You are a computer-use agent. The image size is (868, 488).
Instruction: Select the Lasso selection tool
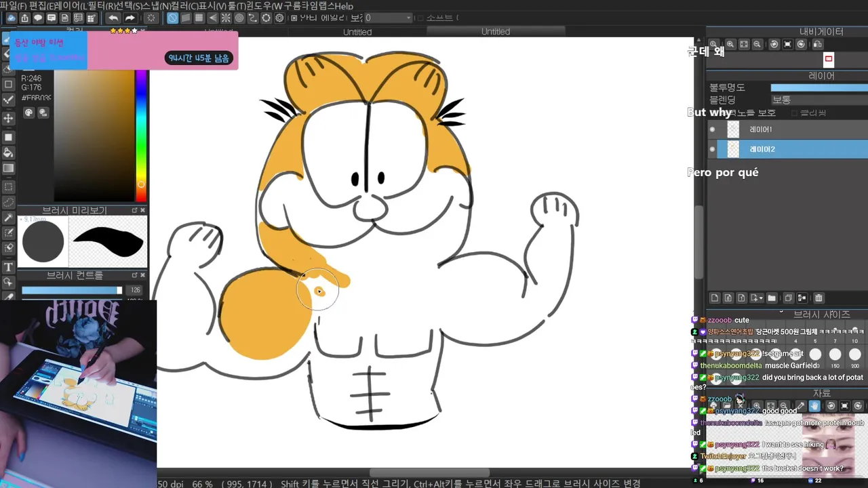tap(8, 202)
